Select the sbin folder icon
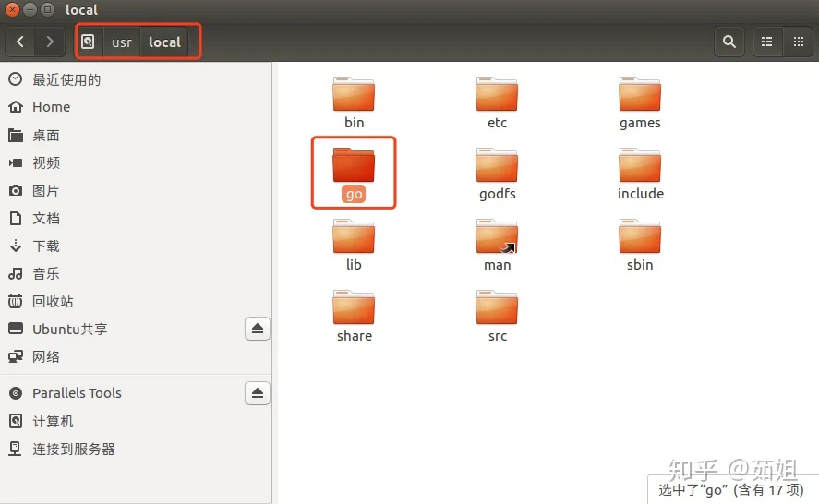 [x=640, y=236]
